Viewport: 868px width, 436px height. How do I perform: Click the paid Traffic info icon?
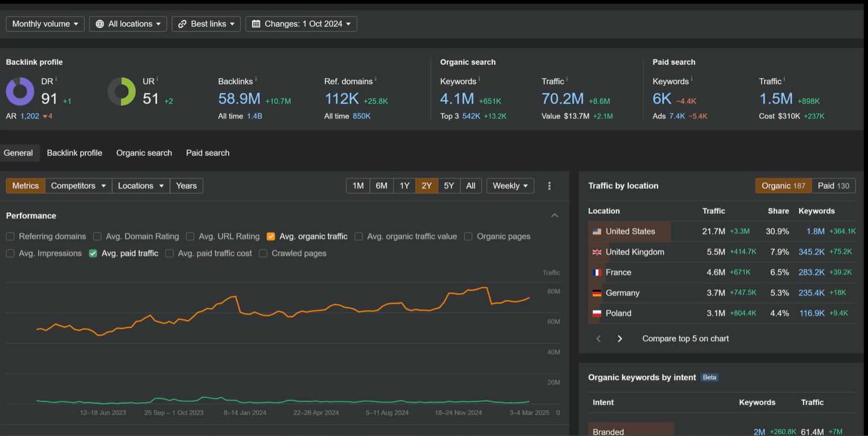pos(784,79)
